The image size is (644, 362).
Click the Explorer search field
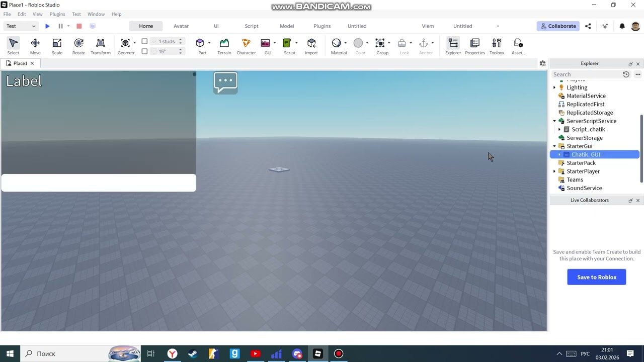tap(586, 74)
